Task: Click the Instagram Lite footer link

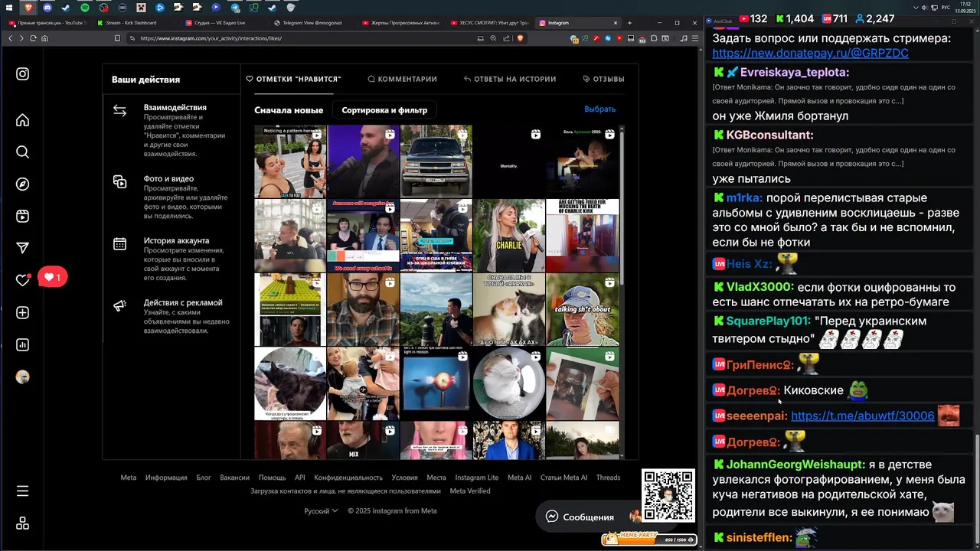Action: coord(476,478)
